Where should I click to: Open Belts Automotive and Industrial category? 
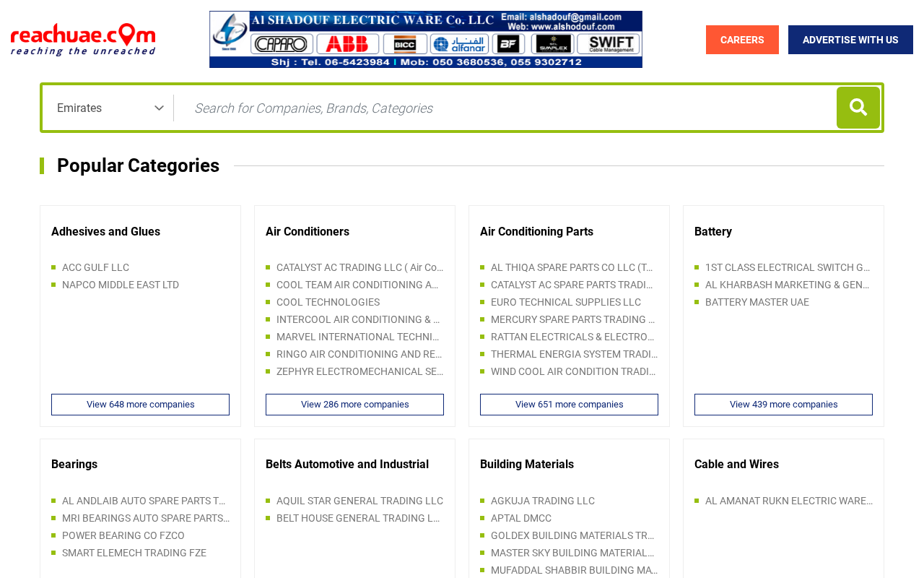pos(347,465)
